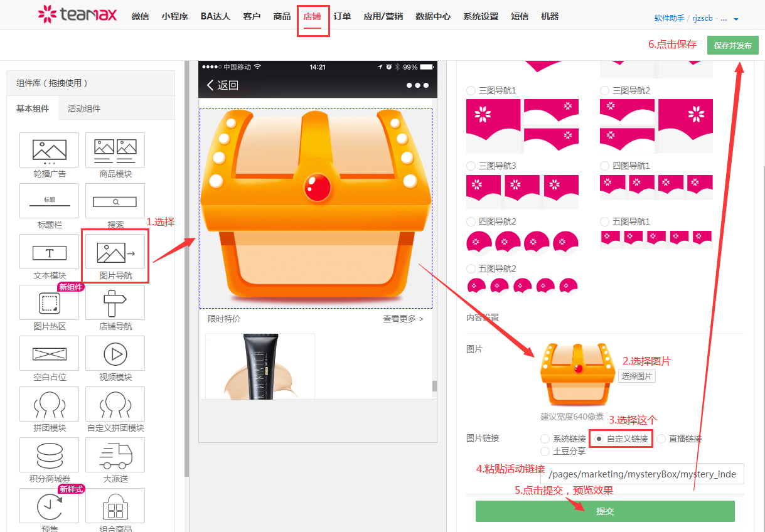Choose the 图片导航 image navigation component
The image size is (765, 532).
tap(115, 252)
